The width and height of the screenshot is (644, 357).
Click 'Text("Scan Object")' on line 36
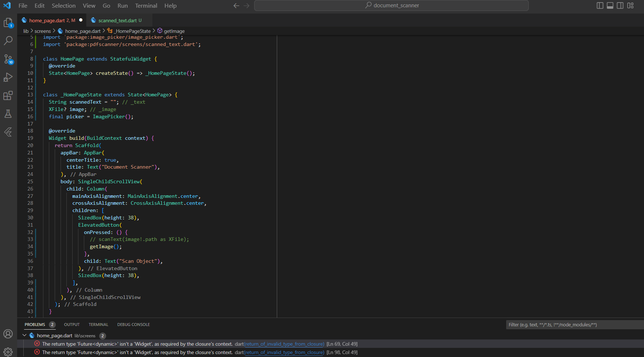point(132,261)
